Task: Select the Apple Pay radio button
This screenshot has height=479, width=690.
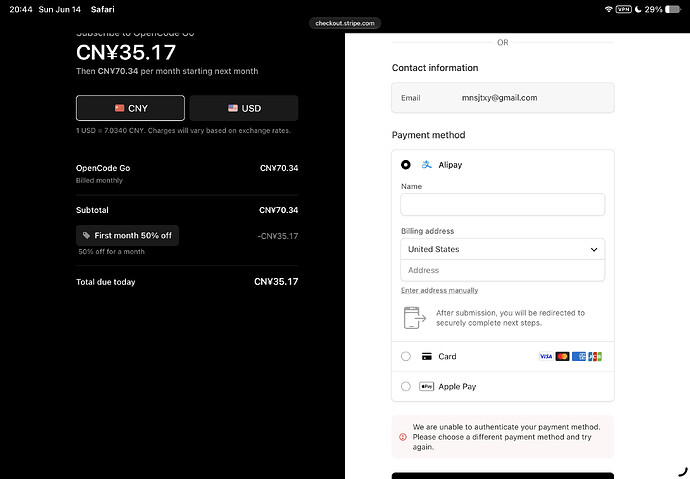Action: pos(406,386)
